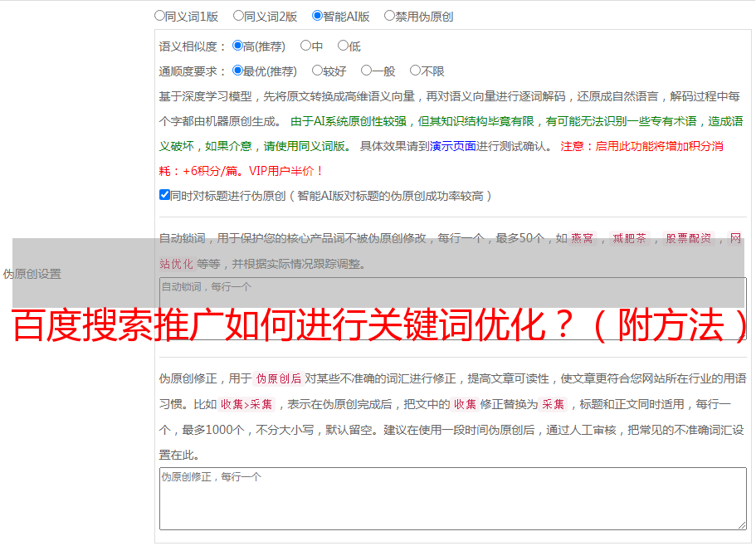This screenshot has height=546, width=756.
Task: Set 语义相似度 to 高(推荐)
Action: pyautogui.click(x=237, y=46)
